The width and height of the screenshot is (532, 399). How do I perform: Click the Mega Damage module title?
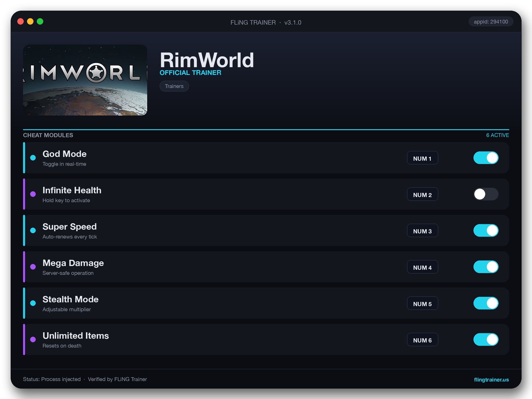click(73, 263)
